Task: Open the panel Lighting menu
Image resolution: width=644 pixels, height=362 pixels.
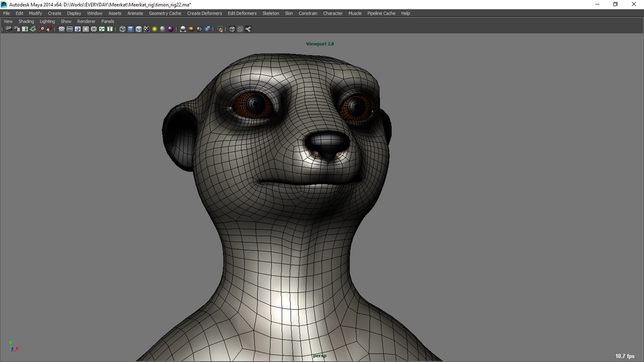Action: point(47,21)
